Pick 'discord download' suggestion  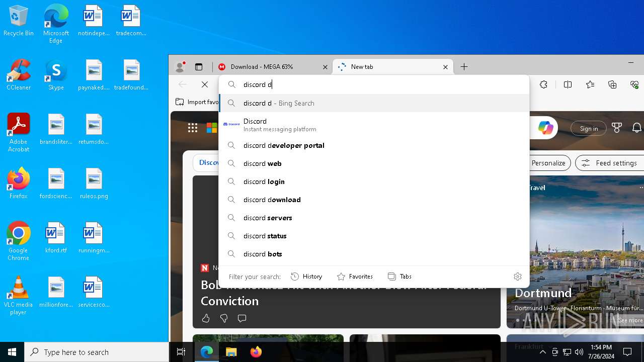(374, 200)
